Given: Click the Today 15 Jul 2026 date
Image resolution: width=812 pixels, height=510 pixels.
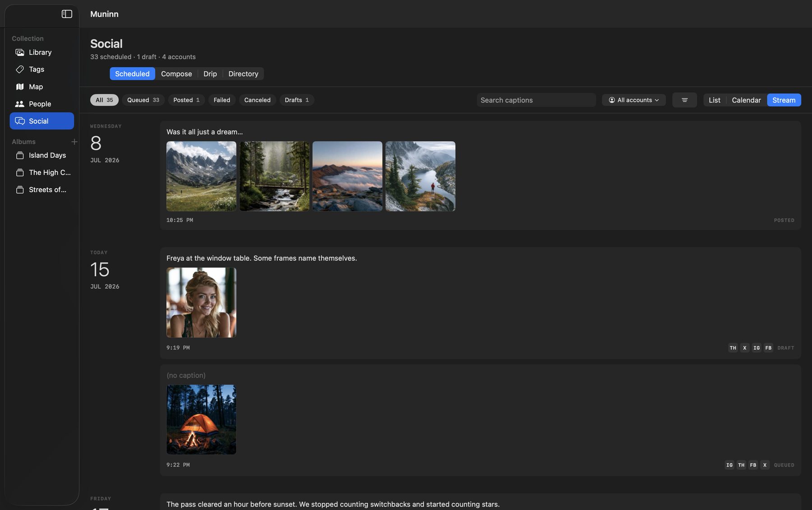Looking at the screenshot, I should 105,270.
